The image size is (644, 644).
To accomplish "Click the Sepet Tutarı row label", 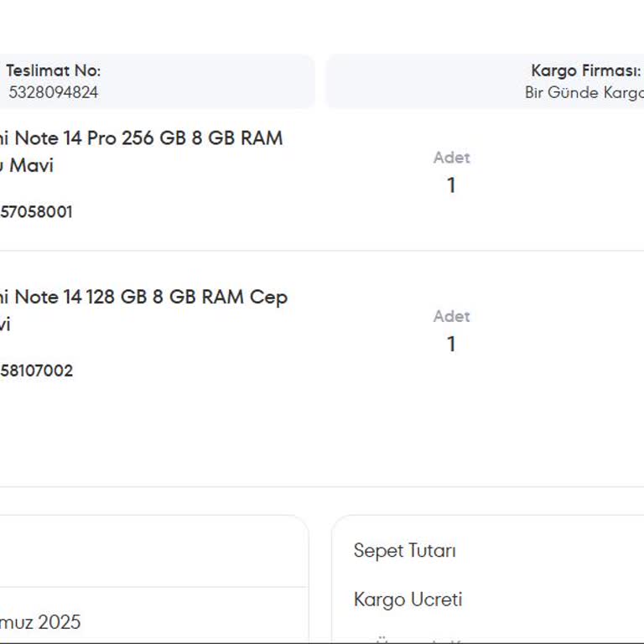I will [x=404, y=551].
